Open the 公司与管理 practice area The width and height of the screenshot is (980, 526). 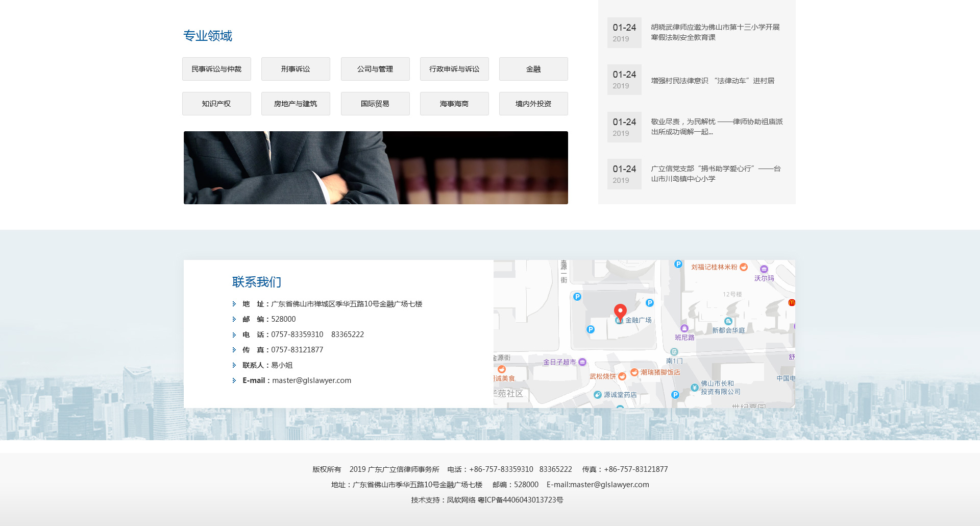click(x=375, y=69)
